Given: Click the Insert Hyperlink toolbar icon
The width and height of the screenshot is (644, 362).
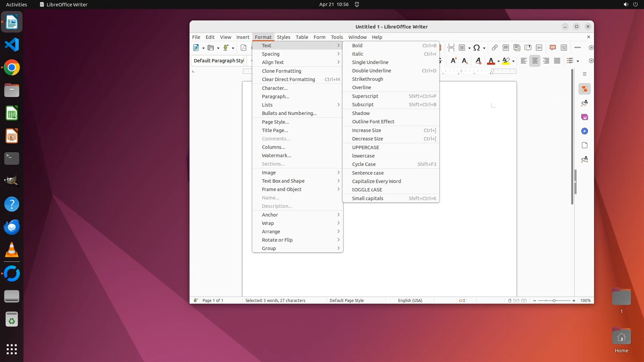Looking at the screenshot, I should (494, 48).
